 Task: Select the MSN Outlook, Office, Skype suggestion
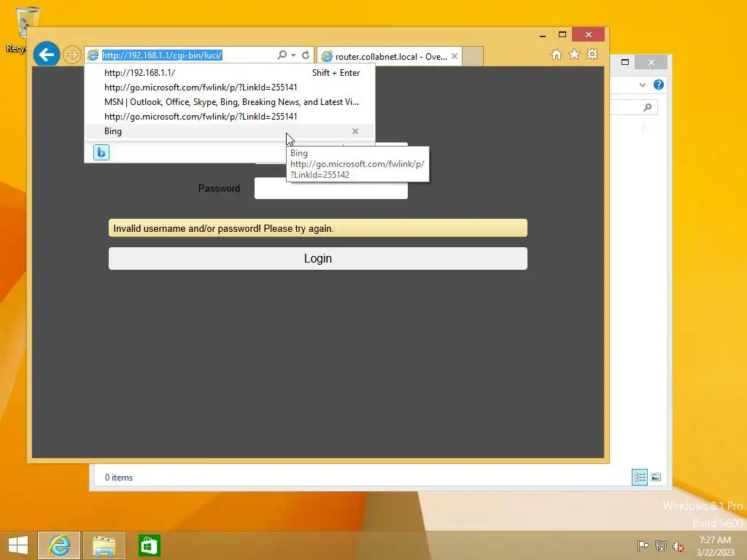[230, 102]
